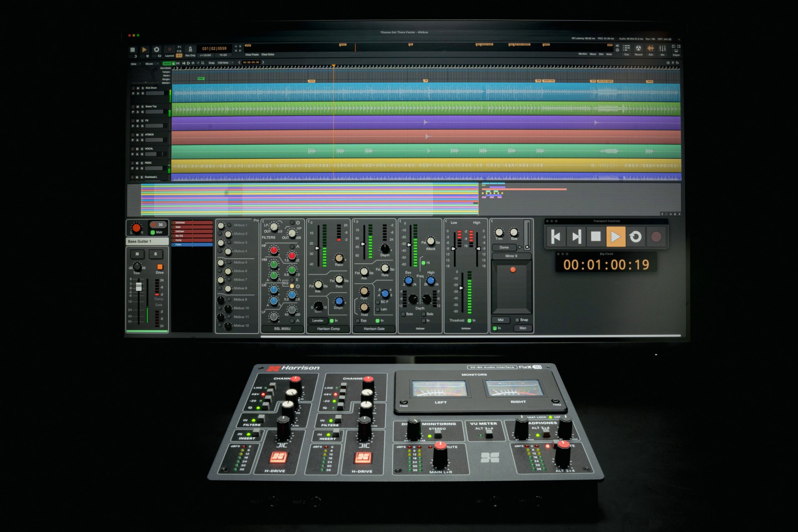Toggle the Hi switch in the DeEsser
The height and width of the screenshot is (532, 798).
click(x=423, y=263)
